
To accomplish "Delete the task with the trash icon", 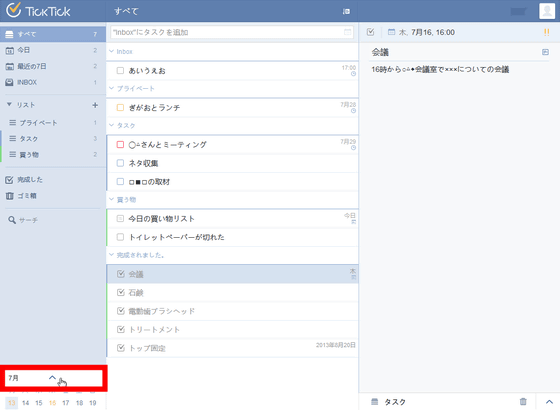I will (x=523, y=401).
